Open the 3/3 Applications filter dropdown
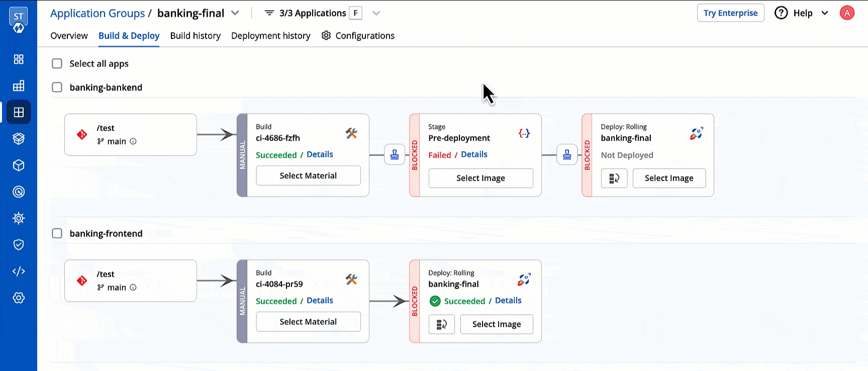The width and height of the screenshot is (868, 371). (x=376, y=13)
